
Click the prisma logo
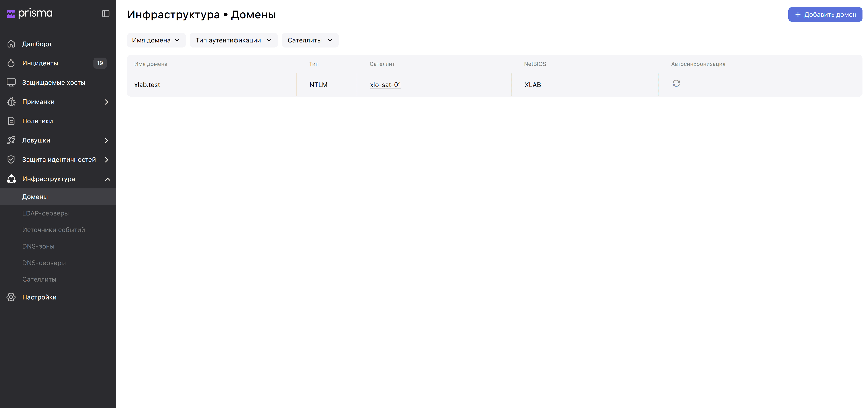tap(30, 14)
